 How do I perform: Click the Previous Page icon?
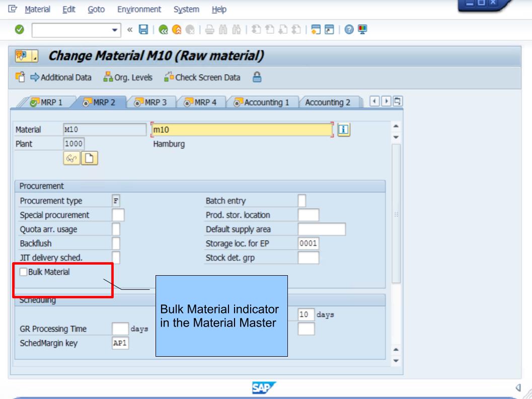pos(269,30)
